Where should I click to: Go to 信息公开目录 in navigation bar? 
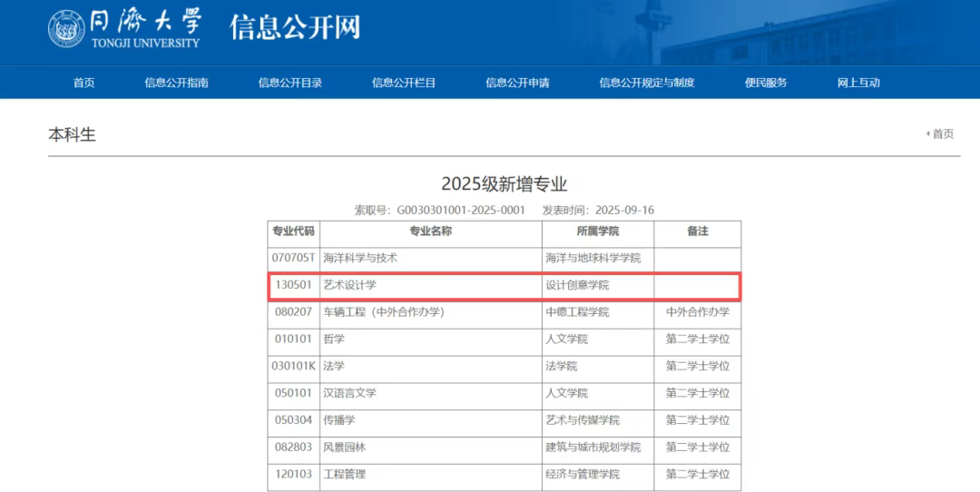tap(289, 83)
